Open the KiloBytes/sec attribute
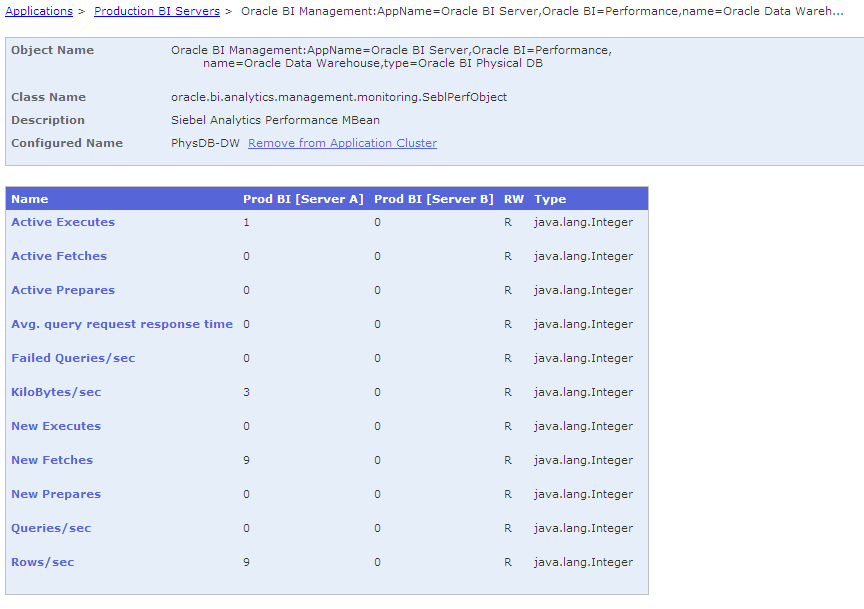The image size is (864, 609). (56, 392)
